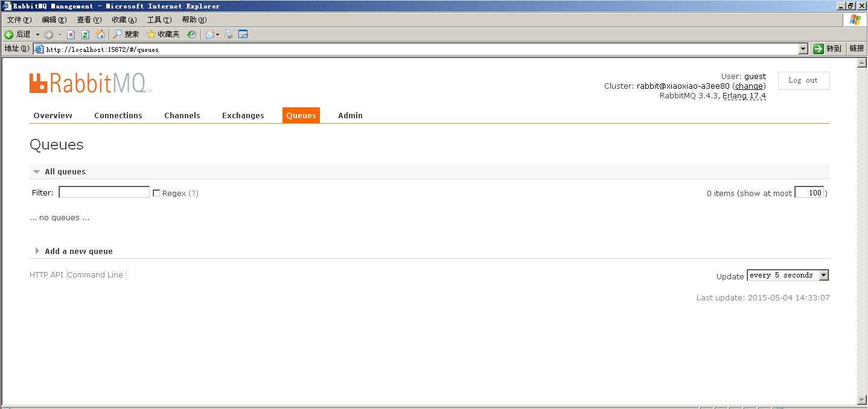
Task: Click the show at most items field
Action: coord(809,192)
